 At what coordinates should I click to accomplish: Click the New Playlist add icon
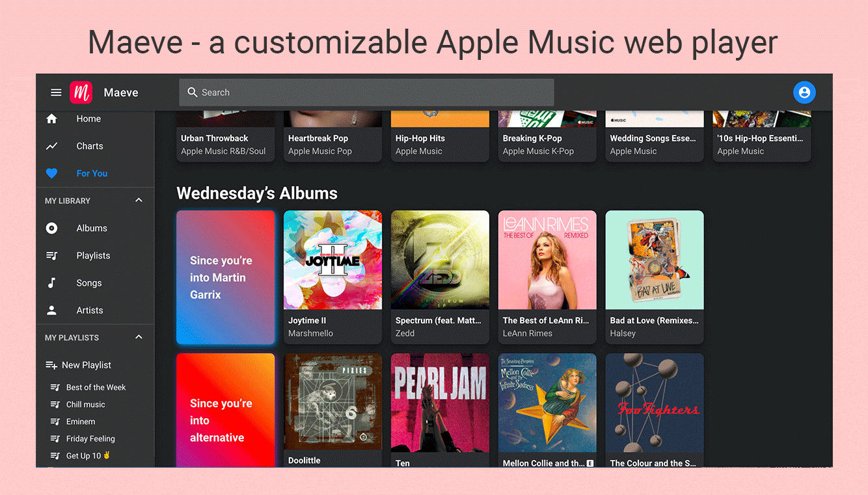click(x=51, y=365)
